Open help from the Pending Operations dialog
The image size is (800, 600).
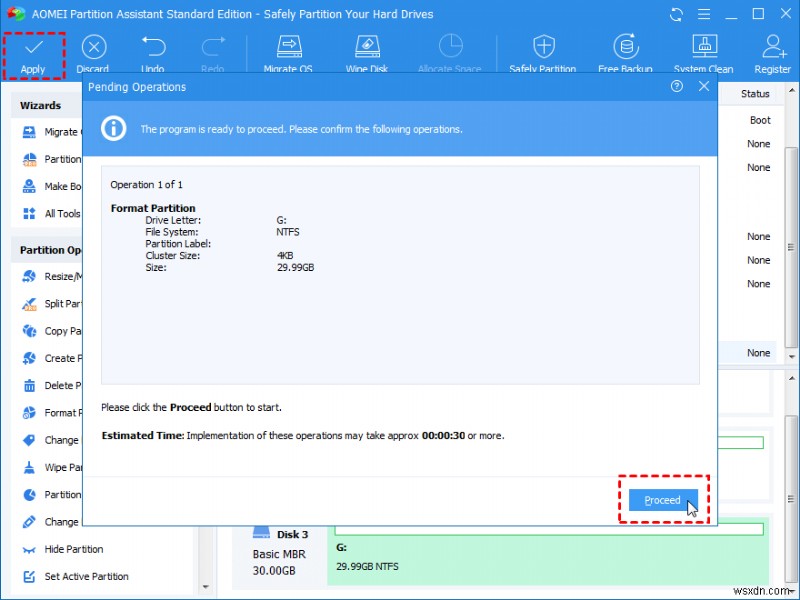coord(677,87)
